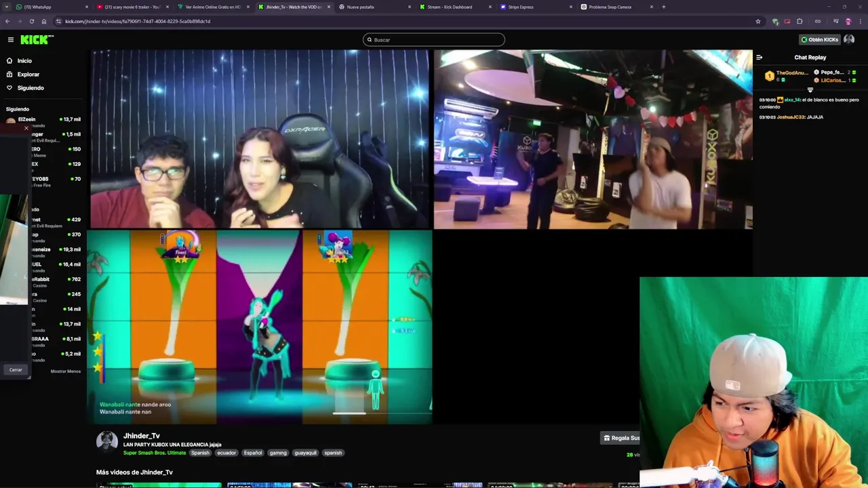Click the Pepe_fe gifter entry
The height and width of the screenshot is (488, 868).
(x=835, y=73)
